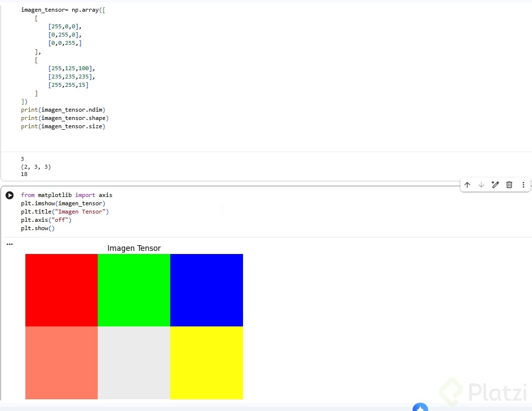Click the array row [255,125,100],
Screen dimensions: 532x411
(x=72, y=68)
